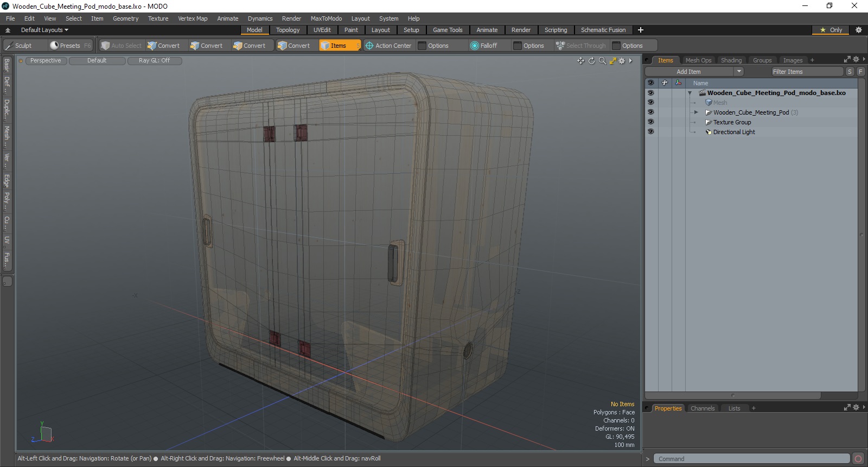868x467 pixels.
Task: Click the viewport pan move icon
Action: pos(581,61)
